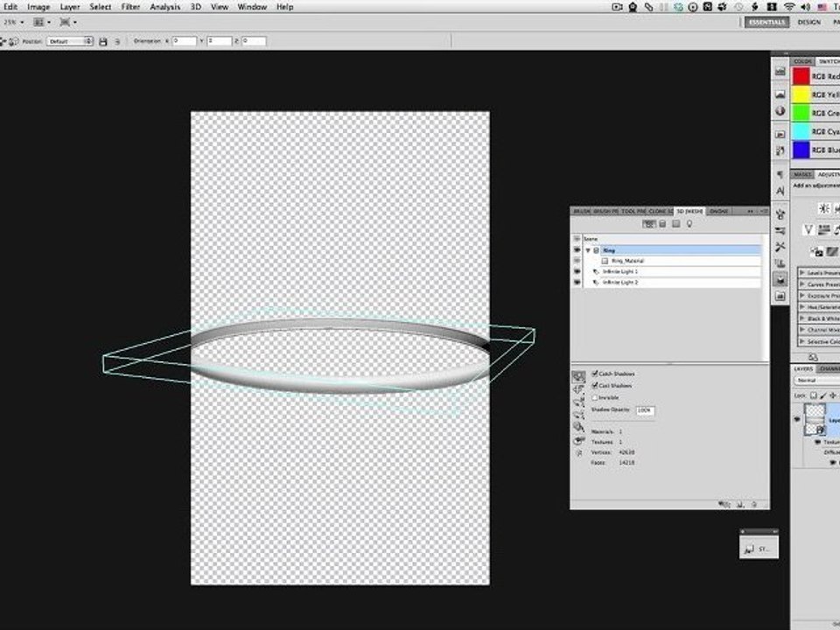This screenshot has height=630, width=840.
Task: Pick the RGB Red swatch
Action: pyautogui.click(x=801, y=76)
